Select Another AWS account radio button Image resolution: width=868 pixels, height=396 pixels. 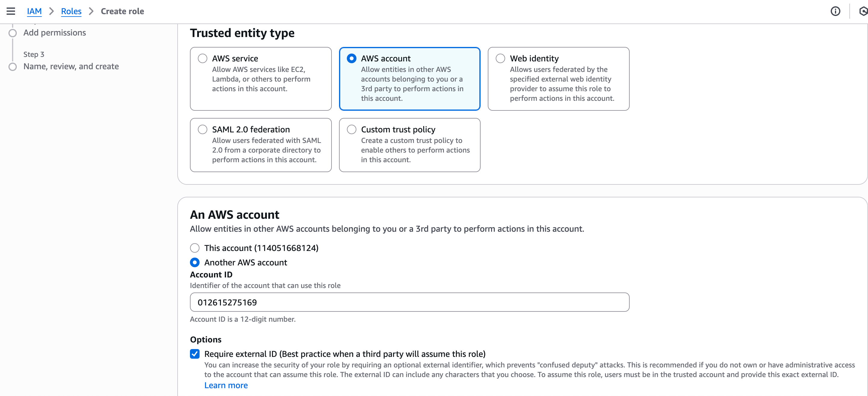coord(195,262)
